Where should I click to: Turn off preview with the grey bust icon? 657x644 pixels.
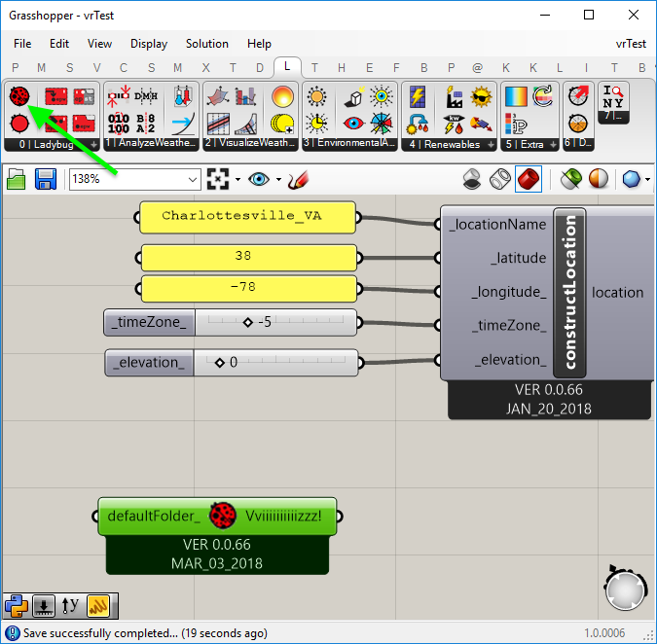click(472, 179)
